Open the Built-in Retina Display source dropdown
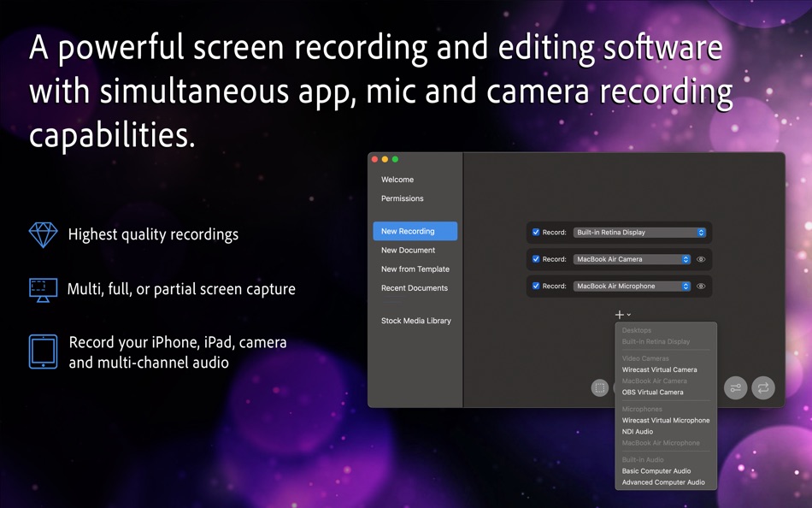The image size is (812, 508). tap(700, 232)
